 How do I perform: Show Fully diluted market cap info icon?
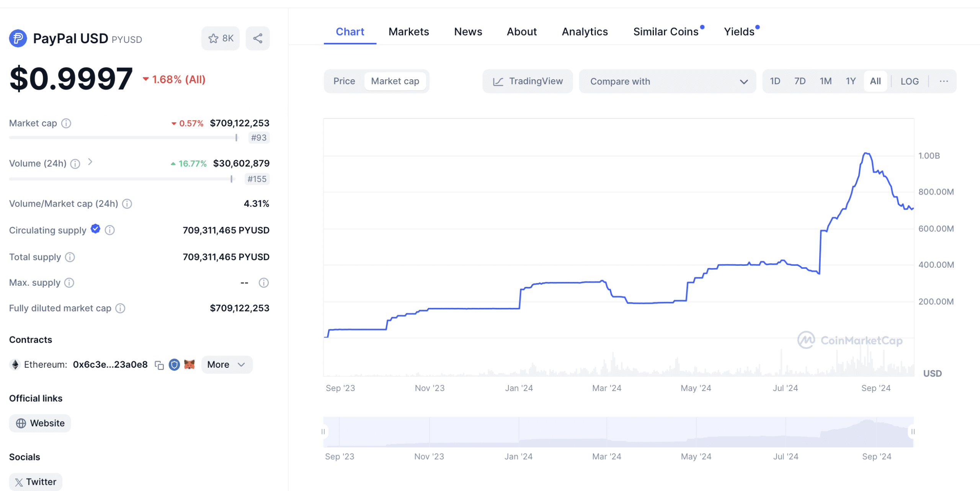point(120,308)
